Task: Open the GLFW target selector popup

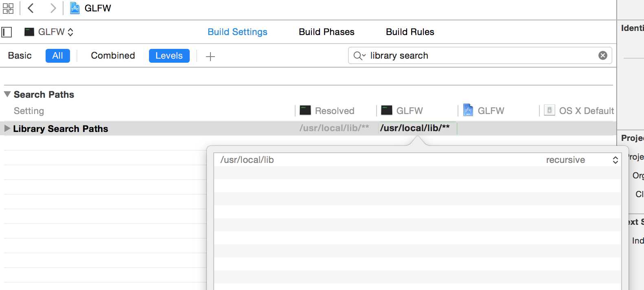Action: [49, 32]
